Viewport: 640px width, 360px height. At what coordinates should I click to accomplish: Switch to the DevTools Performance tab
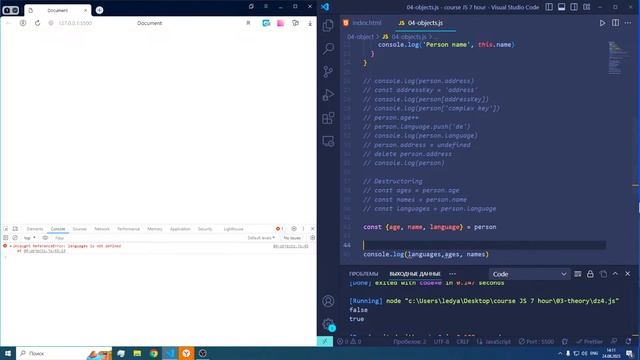pos(128,229)
